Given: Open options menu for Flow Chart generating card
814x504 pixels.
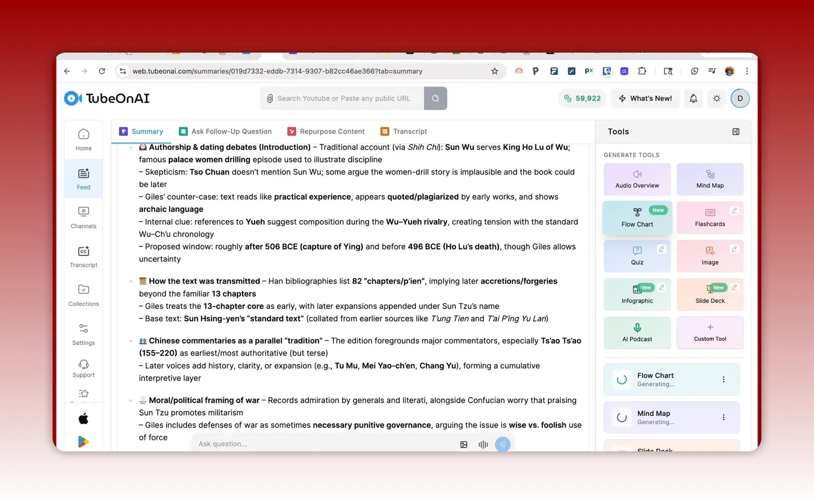Looking at the screenshot, I should 724,379.
